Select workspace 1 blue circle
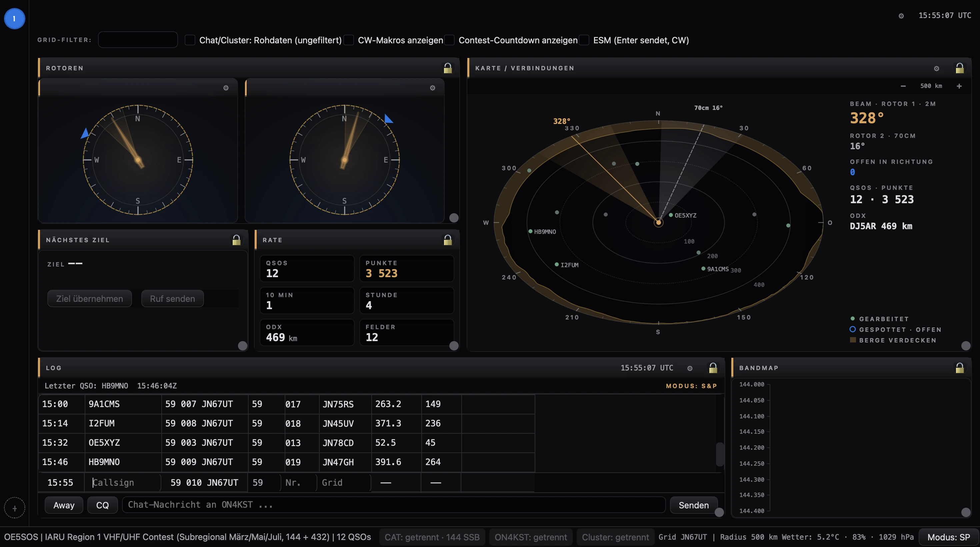 [14, 18]
